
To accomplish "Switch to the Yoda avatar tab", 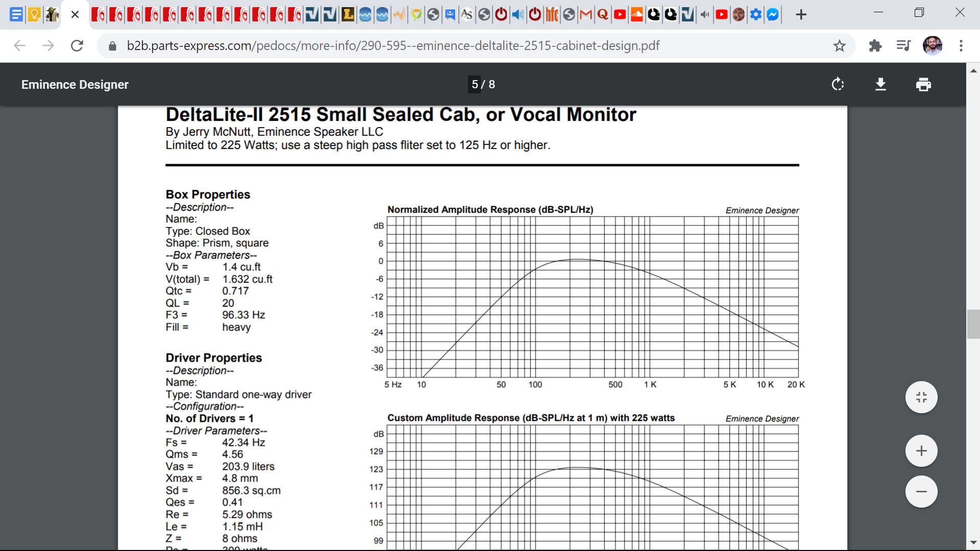I will pos(52,14).
